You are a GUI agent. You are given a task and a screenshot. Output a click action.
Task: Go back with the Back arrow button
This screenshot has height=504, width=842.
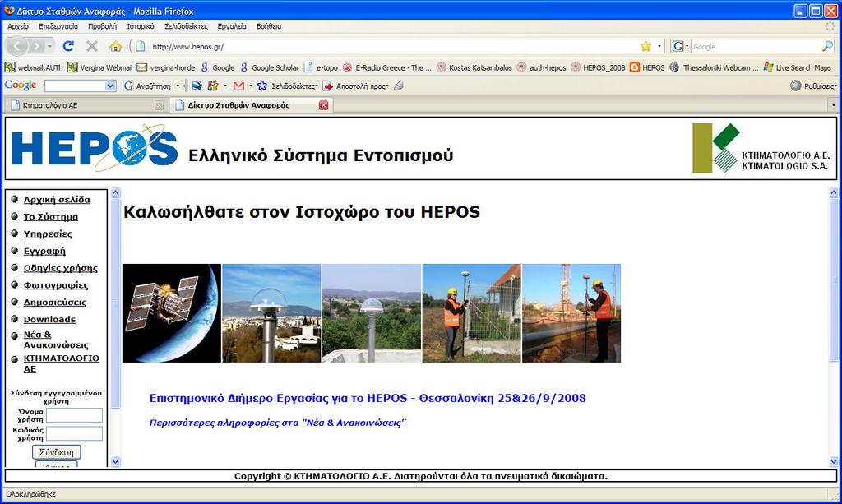[17, 46]
